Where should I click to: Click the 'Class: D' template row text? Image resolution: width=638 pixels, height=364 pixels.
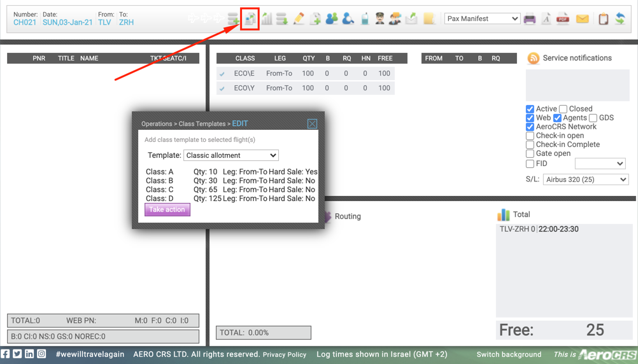(159, 199)
